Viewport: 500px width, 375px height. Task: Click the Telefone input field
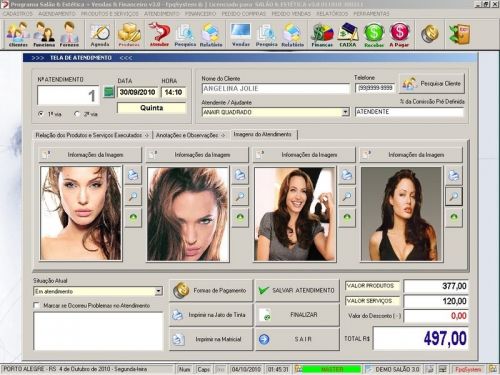[375, 88]
